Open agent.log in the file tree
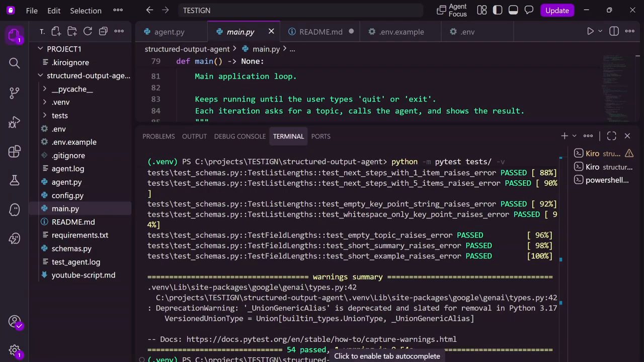 point(67,169)
